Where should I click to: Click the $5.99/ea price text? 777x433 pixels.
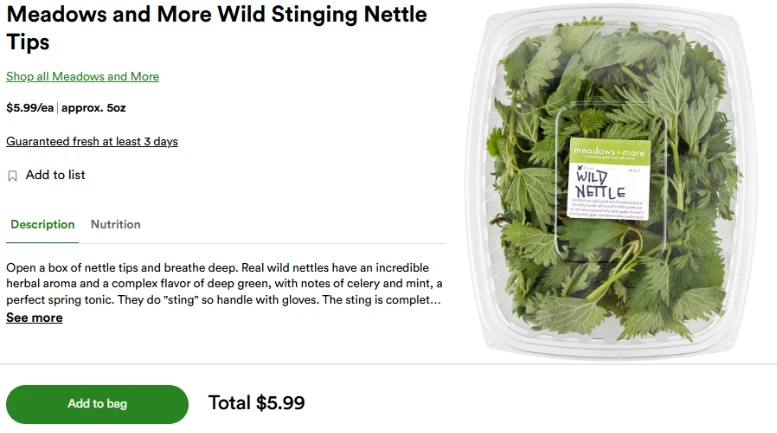click(x=30, y=107)
